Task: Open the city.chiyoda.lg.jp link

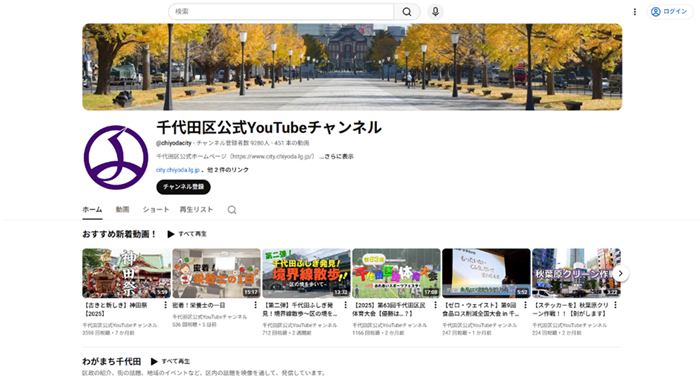Action: (178, 170)
